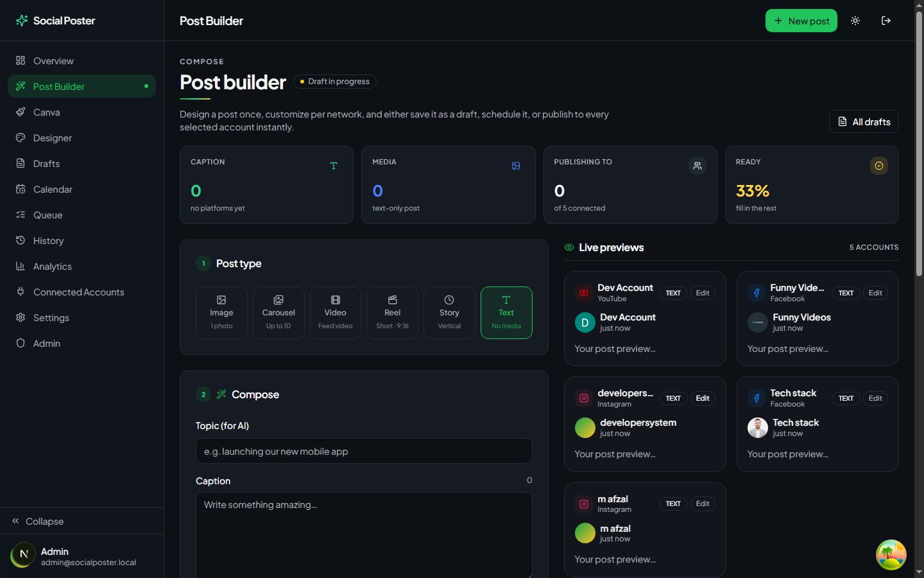Click the eye icon beside Live previews
The height and width of the screenshot is (578, 924).
569,247
